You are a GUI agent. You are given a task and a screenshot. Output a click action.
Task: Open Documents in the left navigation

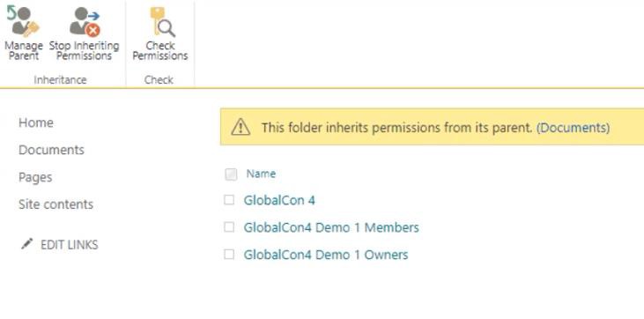(x=51, y=150)
